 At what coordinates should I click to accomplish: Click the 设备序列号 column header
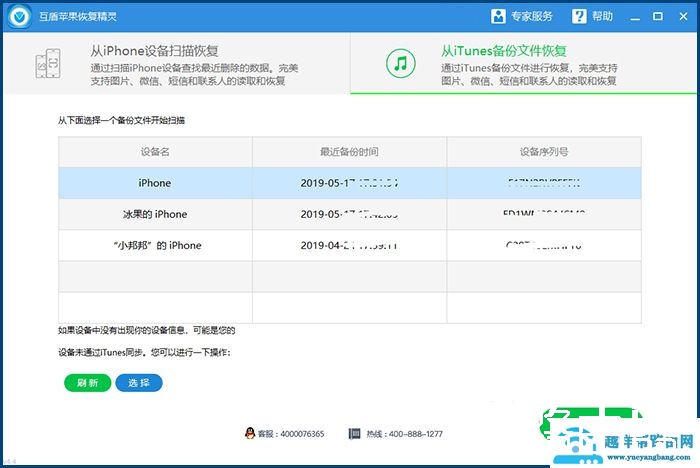pyautogui.click(x=544, y=152)
